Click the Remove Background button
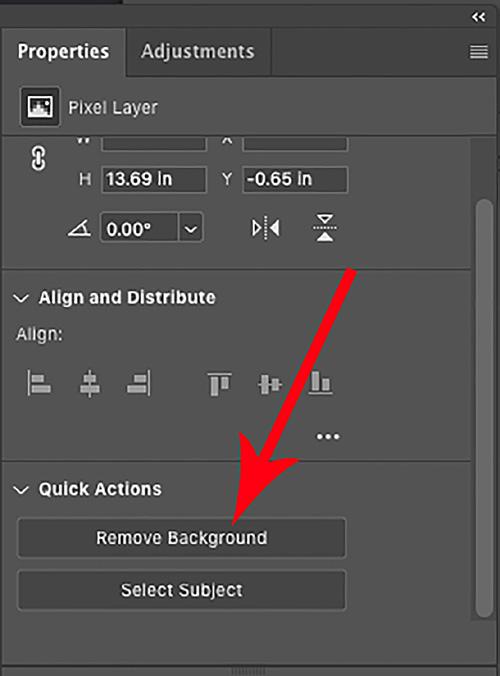 click(x=181, y=538)
